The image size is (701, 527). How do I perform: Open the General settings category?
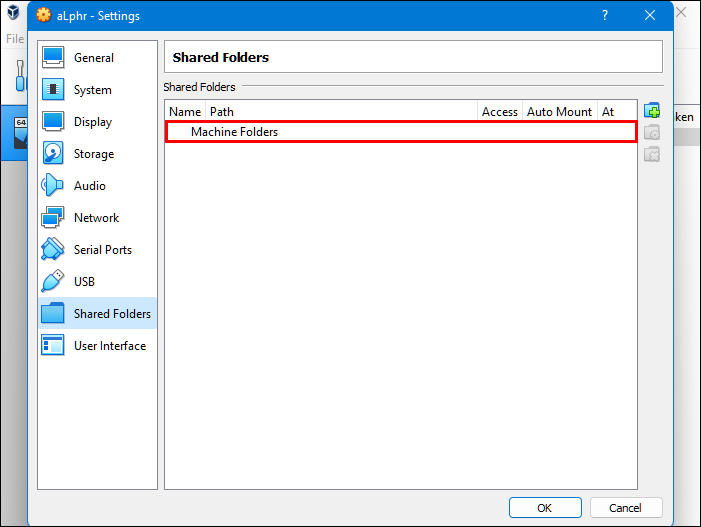pyautogui.click(x=93, y=58)
